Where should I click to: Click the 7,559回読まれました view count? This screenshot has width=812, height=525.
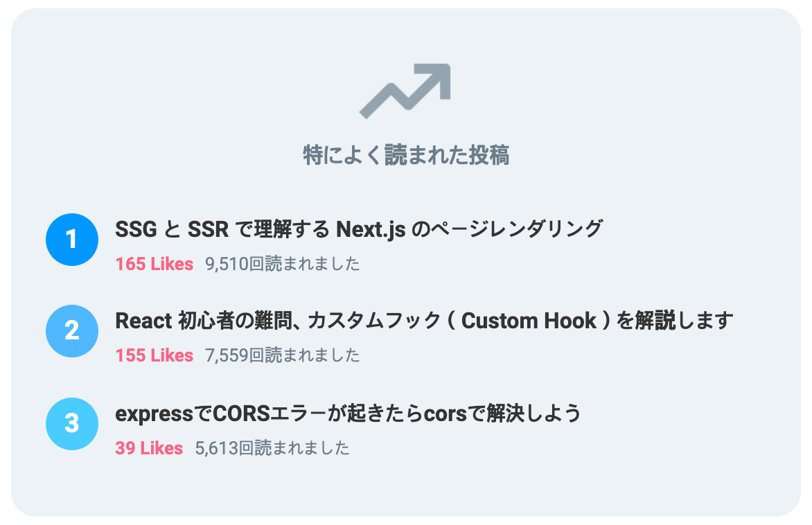[282, 355]
